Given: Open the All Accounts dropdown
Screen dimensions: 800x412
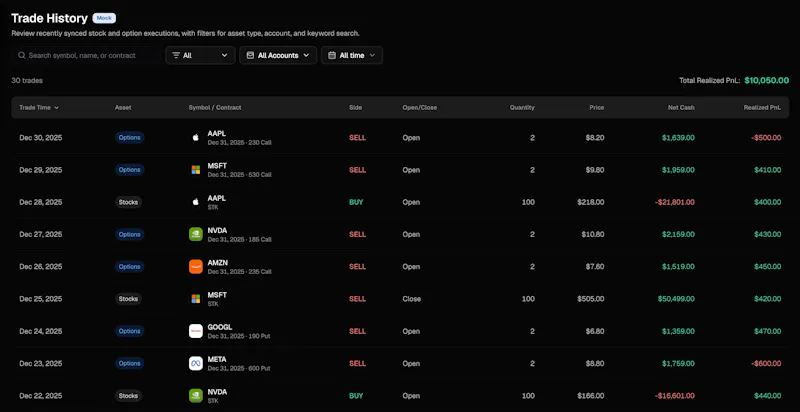Looking at the screenshot, I should click(x=278, y=55).
